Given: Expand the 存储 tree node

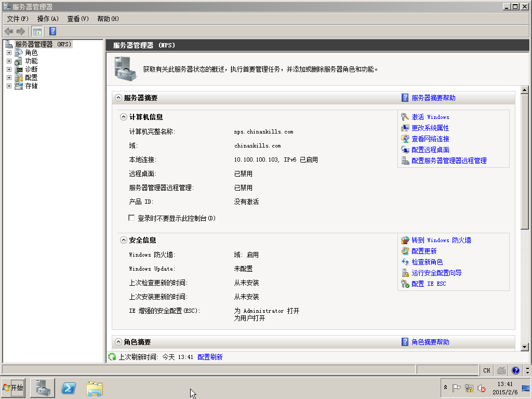Looking at the screenshot, I should click(x=9, y=86).
